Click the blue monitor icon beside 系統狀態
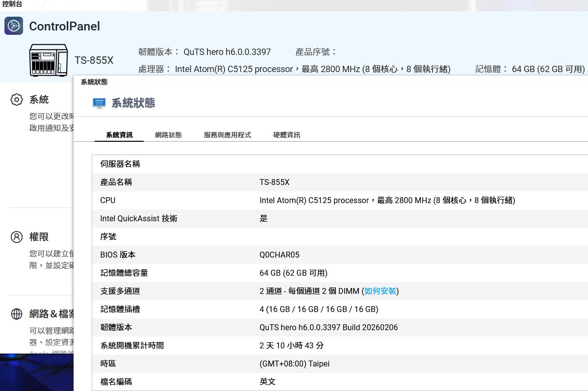 click(x=99, y=103)
